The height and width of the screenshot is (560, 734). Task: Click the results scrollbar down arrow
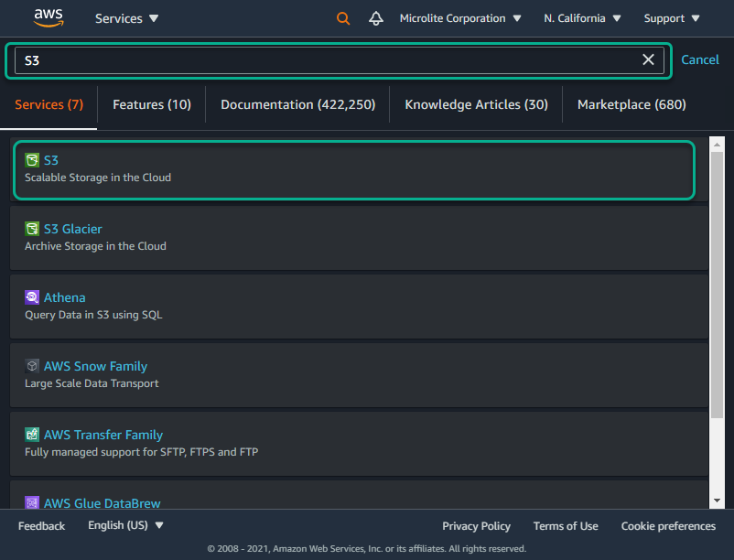(717, 501)
